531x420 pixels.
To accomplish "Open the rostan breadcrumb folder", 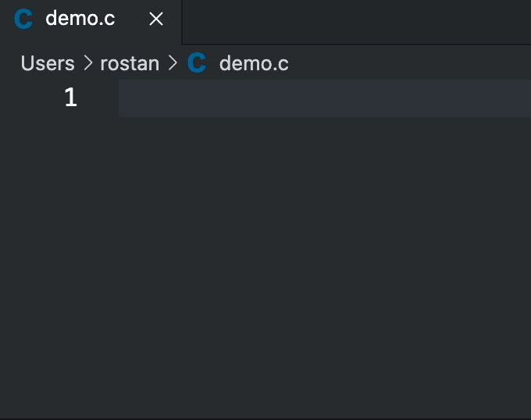I will pos(130,63).
